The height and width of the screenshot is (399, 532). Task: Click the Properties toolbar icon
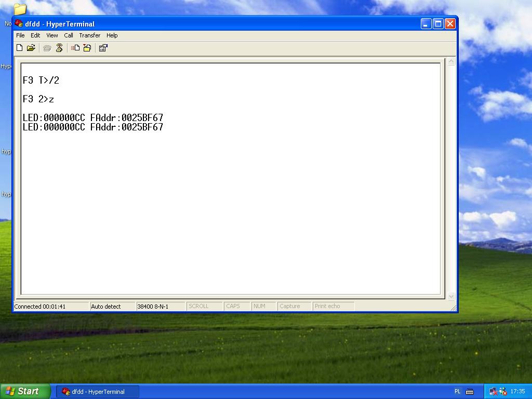tap(103, 48)
